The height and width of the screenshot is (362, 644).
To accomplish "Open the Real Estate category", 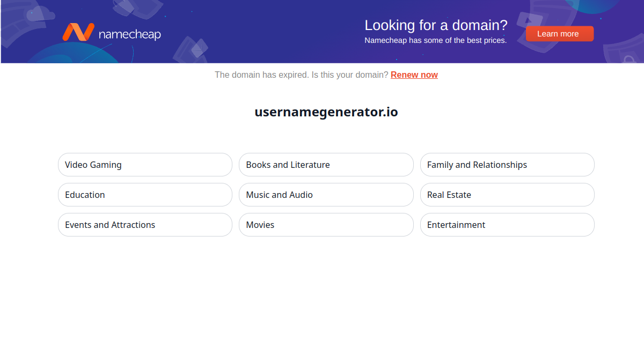I will point(507,195).
